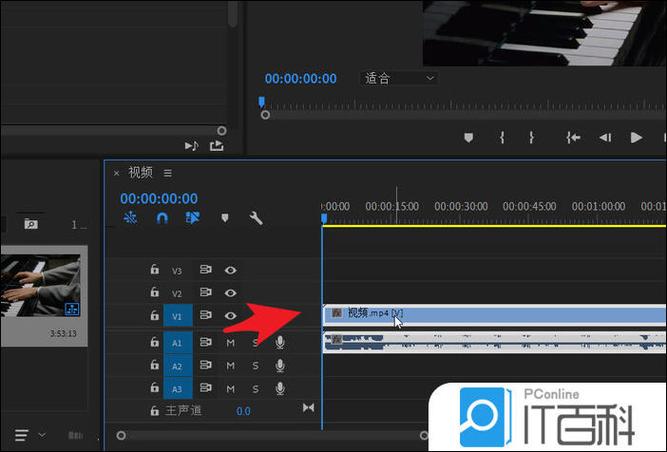Select piano clip thumbnail in project panel
Image resolution: width=667 pixels, height=452 pixels.
click(x=40, y=285)
